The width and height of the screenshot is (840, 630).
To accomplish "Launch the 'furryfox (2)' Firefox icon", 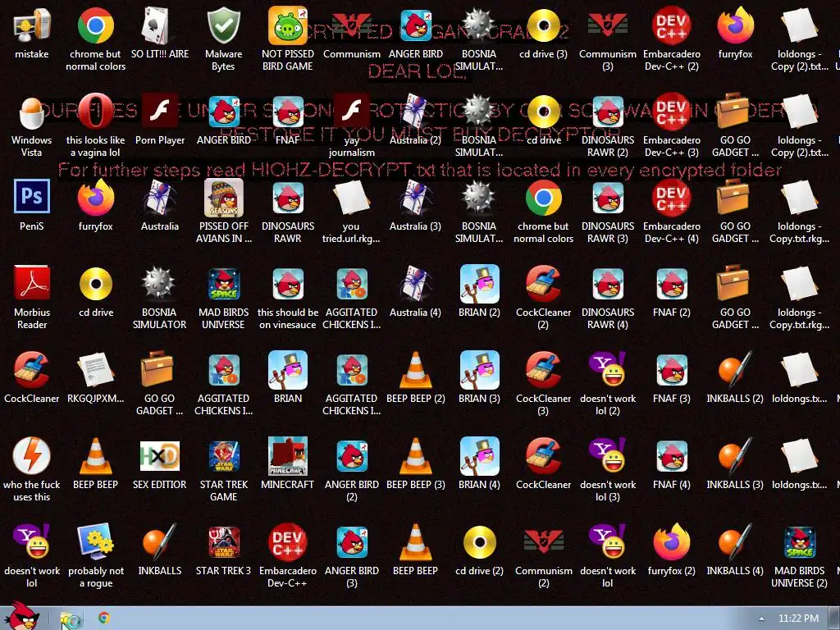I will click(x=671, y=541).
